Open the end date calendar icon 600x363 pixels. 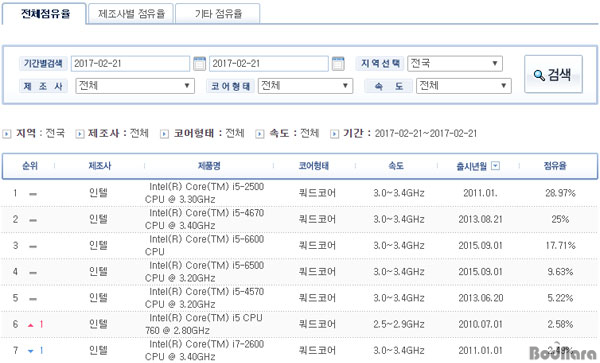coord(338,63)
